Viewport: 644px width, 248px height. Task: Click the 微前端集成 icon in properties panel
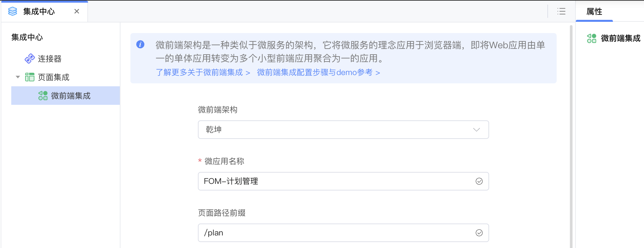(592, 38)
